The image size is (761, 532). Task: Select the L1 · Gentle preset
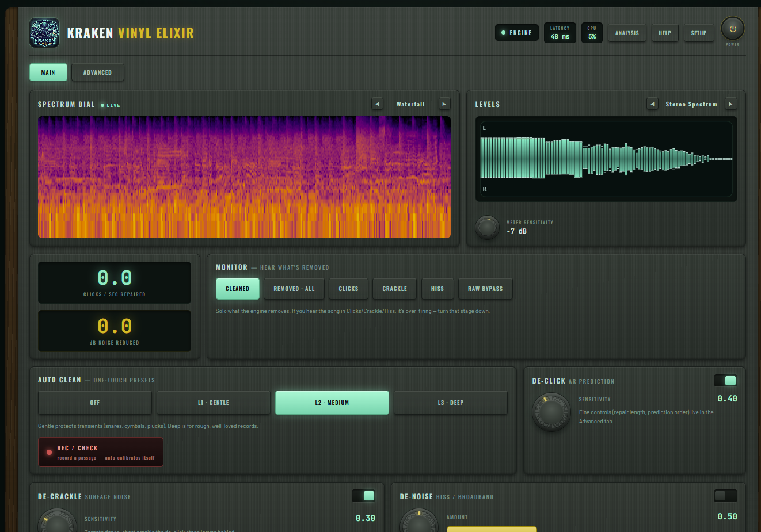[x=214, y=403]
